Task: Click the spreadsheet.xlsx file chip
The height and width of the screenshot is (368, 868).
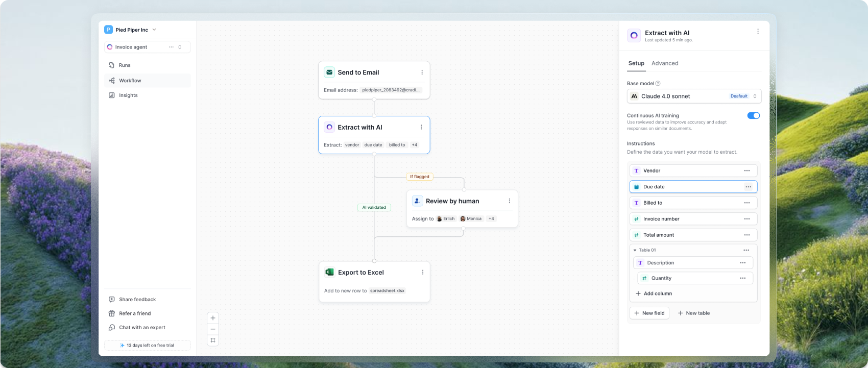Action: pyautogui.click(x=387, y=291)
